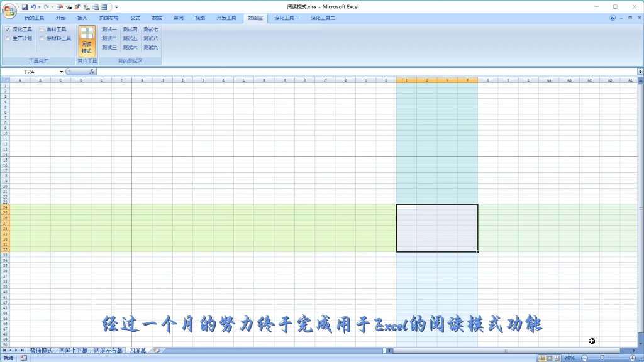Click the 测试一 button
644x362 pixels.
(x=109, y=29)
